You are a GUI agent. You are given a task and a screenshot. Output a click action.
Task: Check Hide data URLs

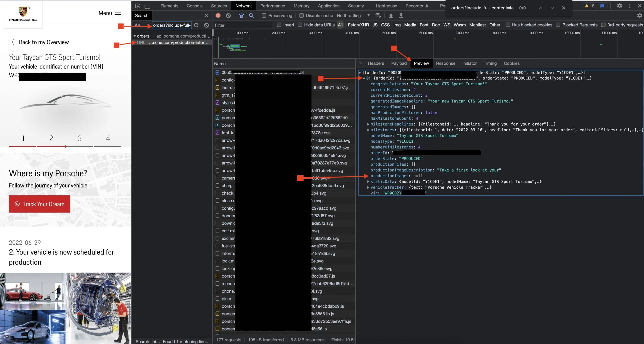coord(300,25)
